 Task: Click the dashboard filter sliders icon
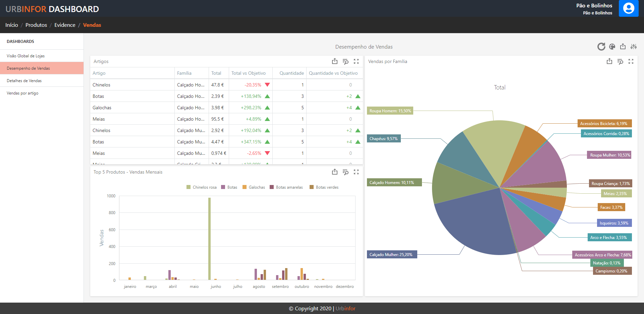634,47
